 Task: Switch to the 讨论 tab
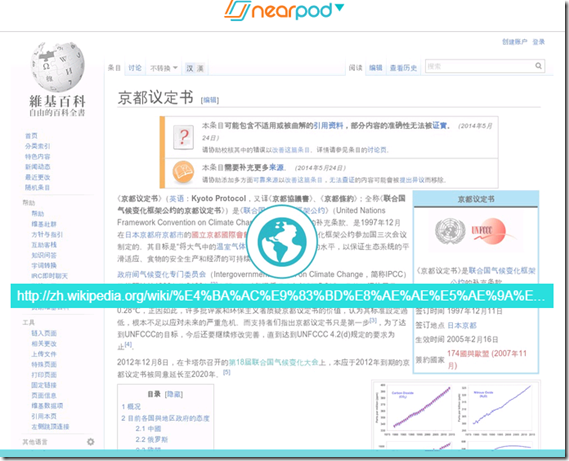point(135,68)
